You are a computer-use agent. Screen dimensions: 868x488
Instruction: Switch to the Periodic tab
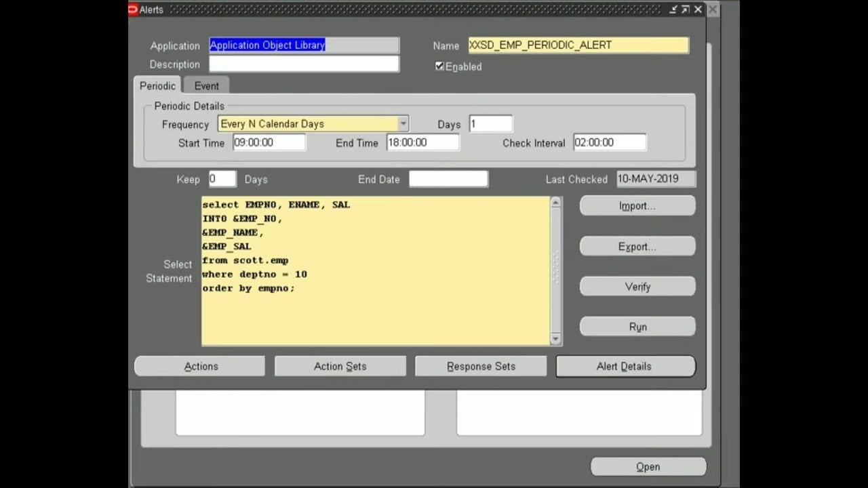[x=158, y=86]
